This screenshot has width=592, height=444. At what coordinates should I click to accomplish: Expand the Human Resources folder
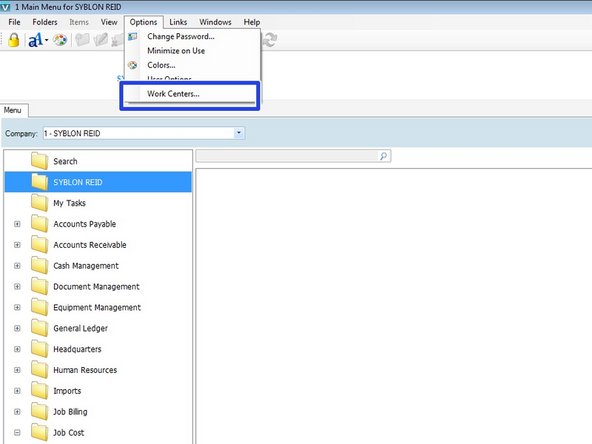pyautogui.click(x=17, y=370)
